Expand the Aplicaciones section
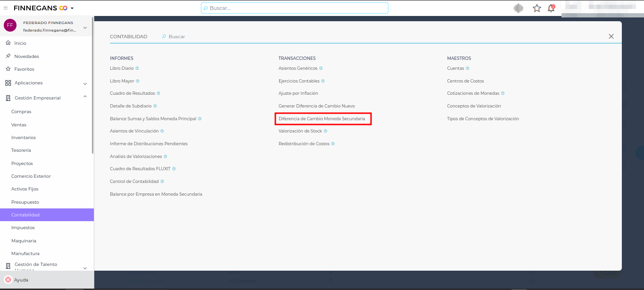Viewport: 644px width, 290px height. 85,83
